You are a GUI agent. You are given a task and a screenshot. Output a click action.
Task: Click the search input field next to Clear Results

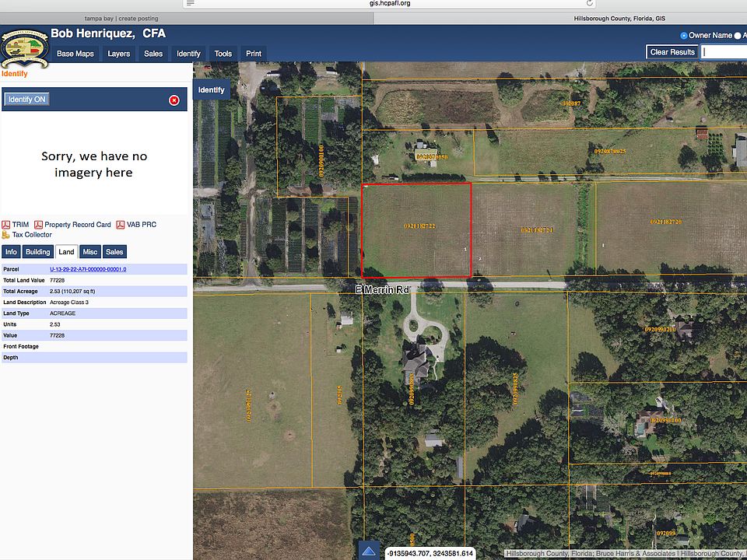(722, 51)
